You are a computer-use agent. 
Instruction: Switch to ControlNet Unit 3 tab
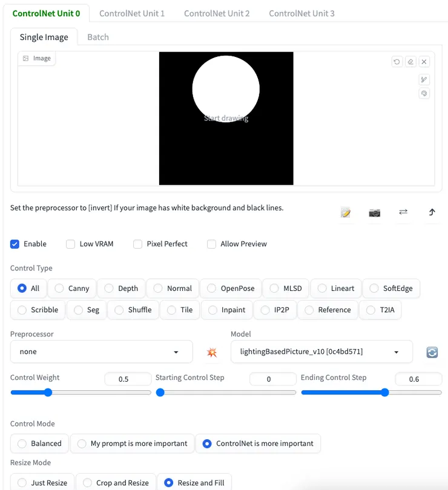(301, 13)
